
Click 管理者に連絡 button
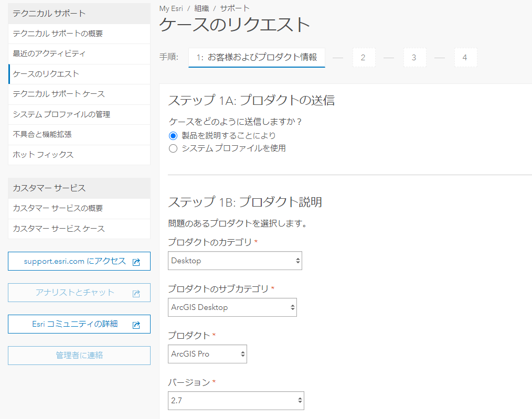[79, 355]
